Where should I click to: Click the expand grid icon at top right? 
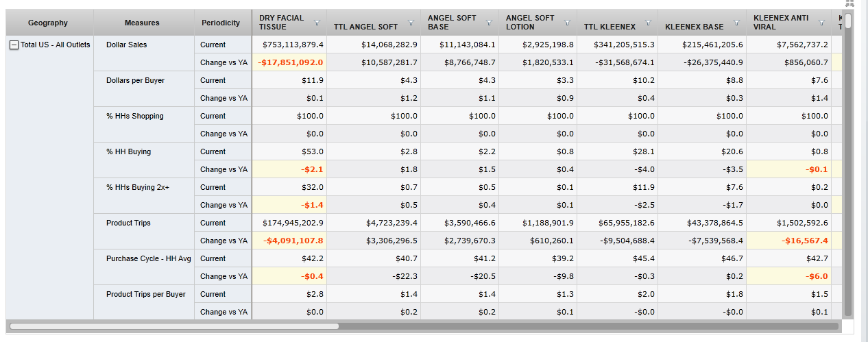click(x=850, y=3)
